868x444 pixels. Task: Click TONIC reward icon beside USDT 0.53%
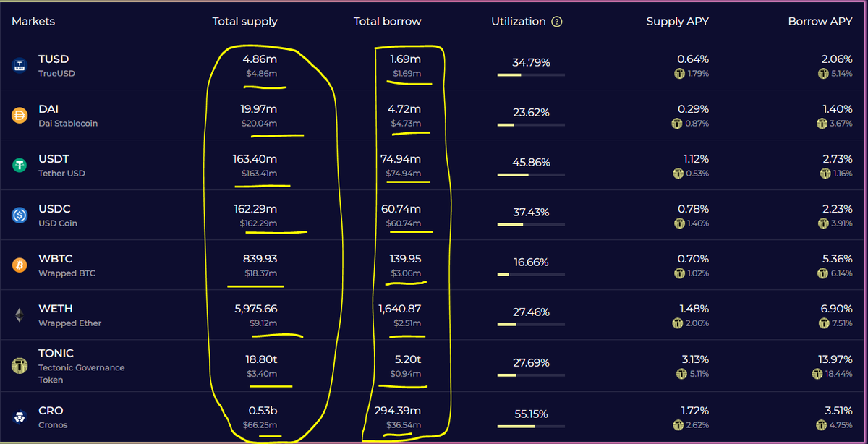[678, 174]
